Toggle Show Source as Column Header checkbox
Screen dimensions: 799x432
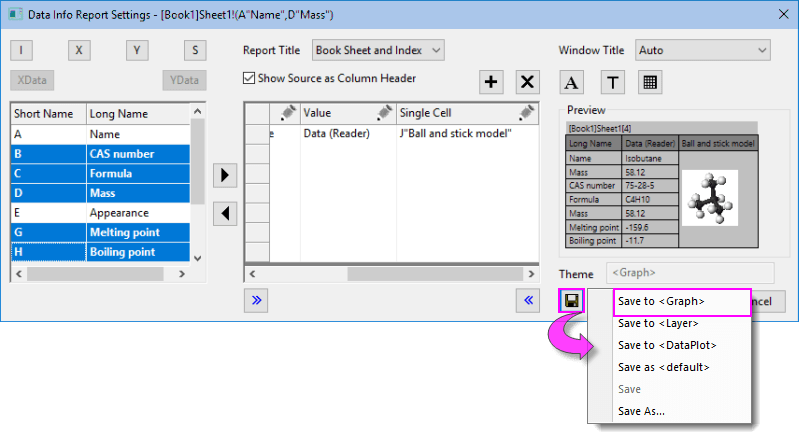249,78
